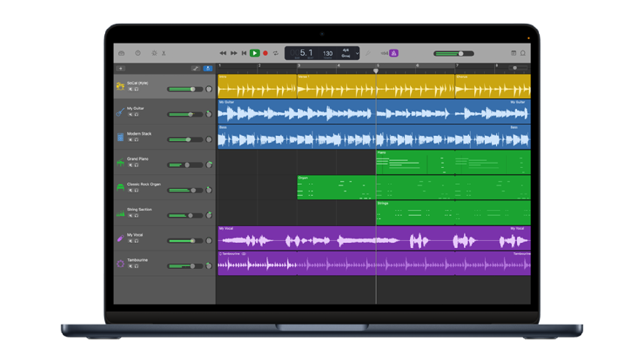Toggle the Cycle loop button
Image resolution: width=644 pixels, height=362 pixels.
[276, 53]
